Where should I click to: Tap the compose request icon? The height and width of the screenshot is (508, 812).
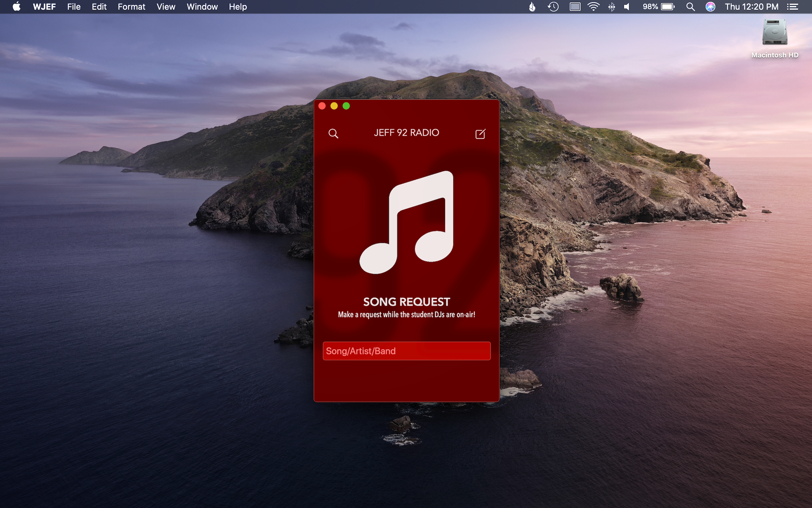(x=481, y=134)
